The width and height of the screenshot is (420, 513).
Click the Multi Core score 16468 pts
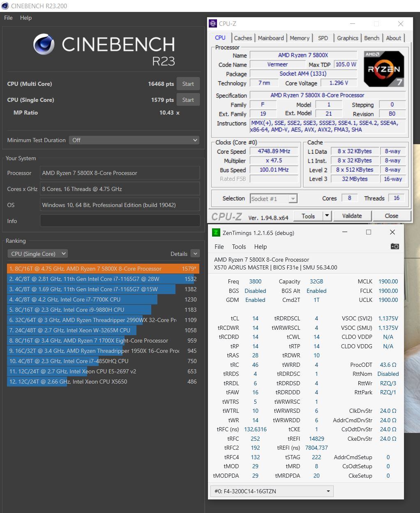point(161,84)
